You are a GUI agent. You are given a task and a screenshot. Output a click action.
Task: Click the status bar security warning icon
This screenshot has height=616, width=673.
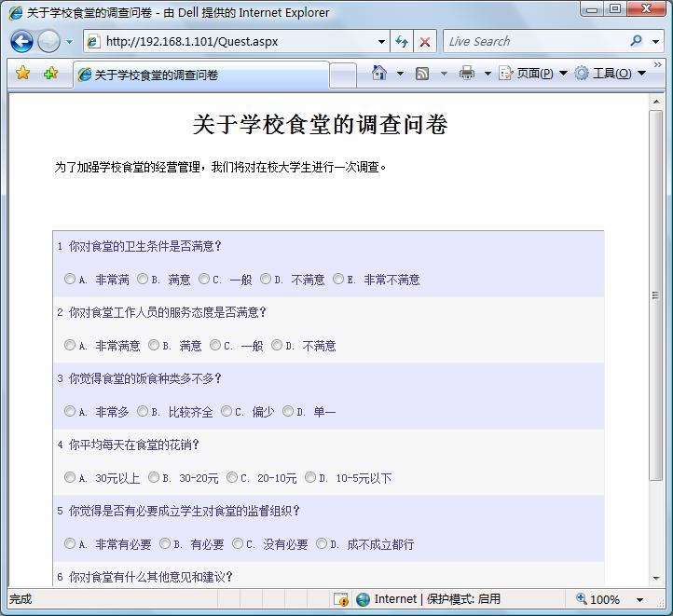(341, 599)
